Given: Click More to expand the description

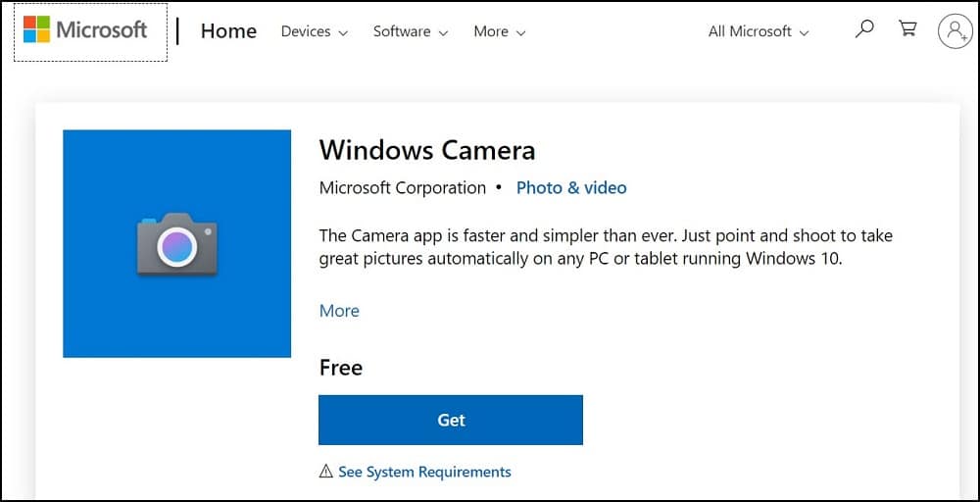Looking at the screenshot, I should [339, 311].
